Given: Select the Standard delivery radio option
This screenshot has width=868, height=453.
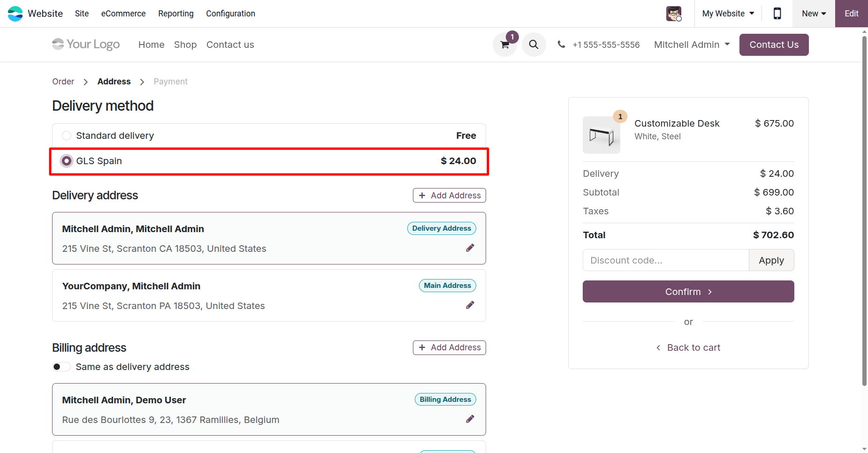Looking at the screenshot, I should pyautogui.click(x=67, y=136).
